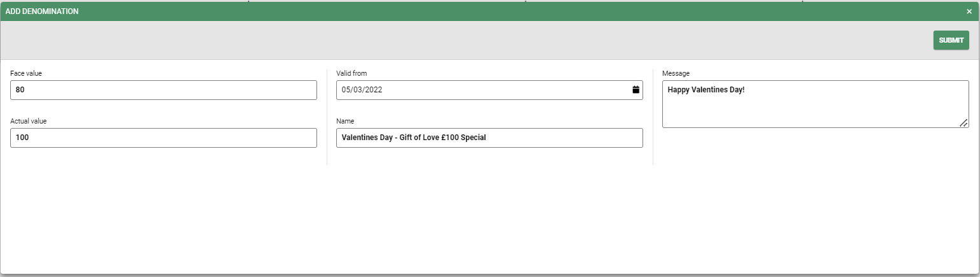Click the "Face value" label
The height and width of the screenshot is (277, 980).
(26, 73)
